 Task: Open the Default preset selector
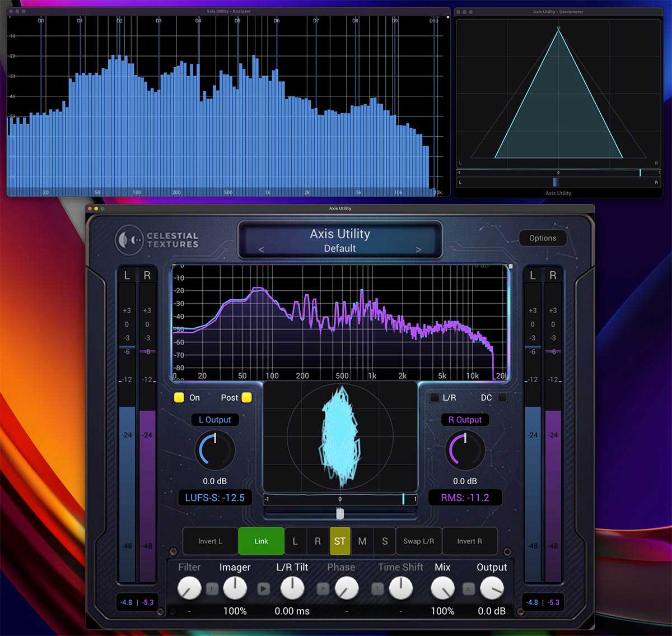coord(340,248)
